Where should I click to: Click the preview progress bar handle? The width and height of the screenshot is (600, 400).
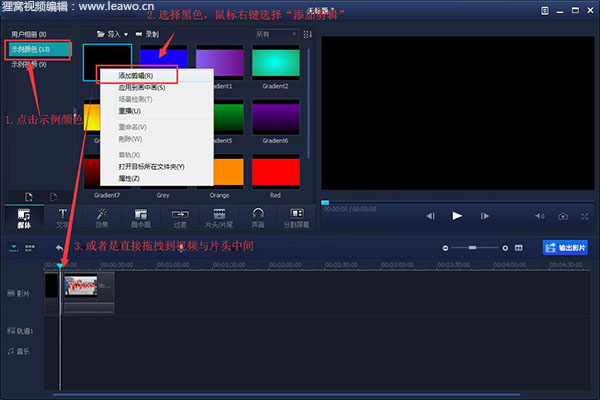pos(325,202)
